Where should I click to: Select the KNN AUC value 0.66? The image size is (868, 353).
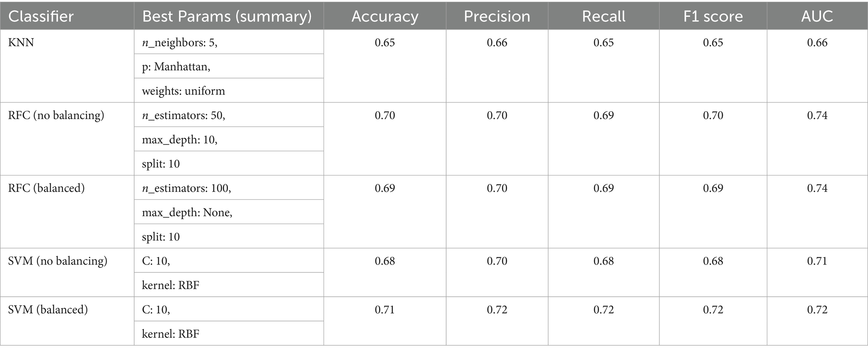[x=817, y=42]
